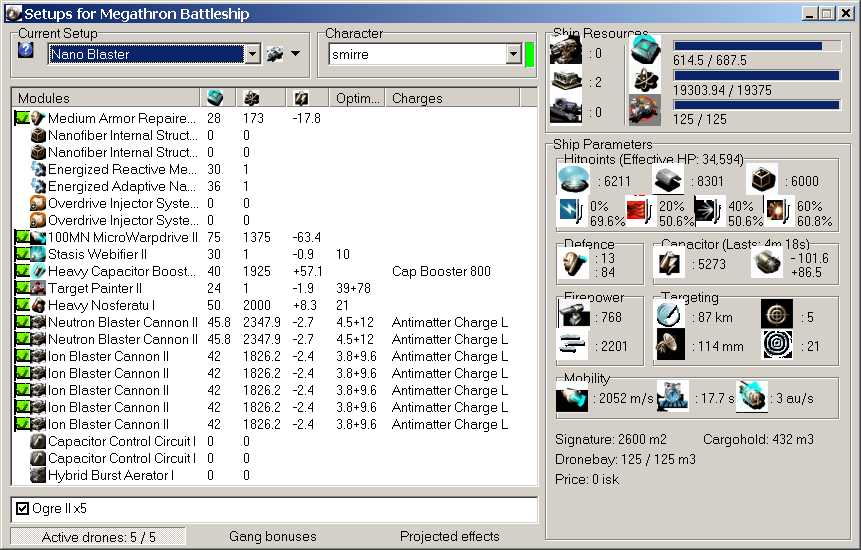
Task: Click the powergrid icon column header
Action: tap(251, 98)
